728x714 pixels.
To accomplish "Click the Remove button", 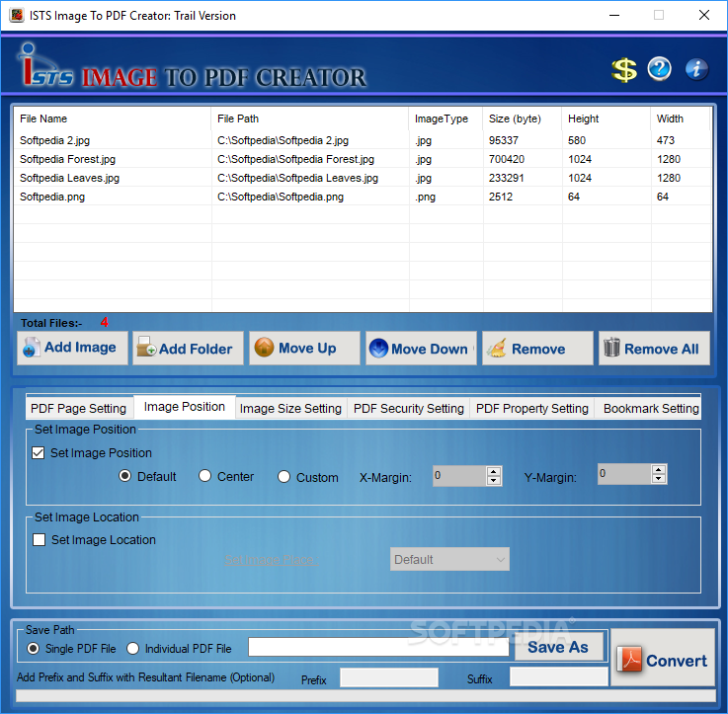I will 537,348.
